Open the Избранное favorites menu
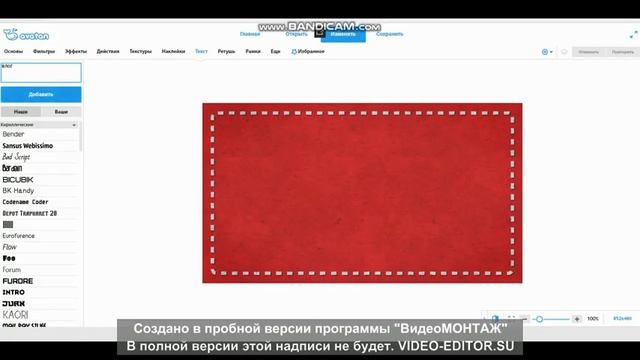The image size is (640, 360). coord(311,51)
